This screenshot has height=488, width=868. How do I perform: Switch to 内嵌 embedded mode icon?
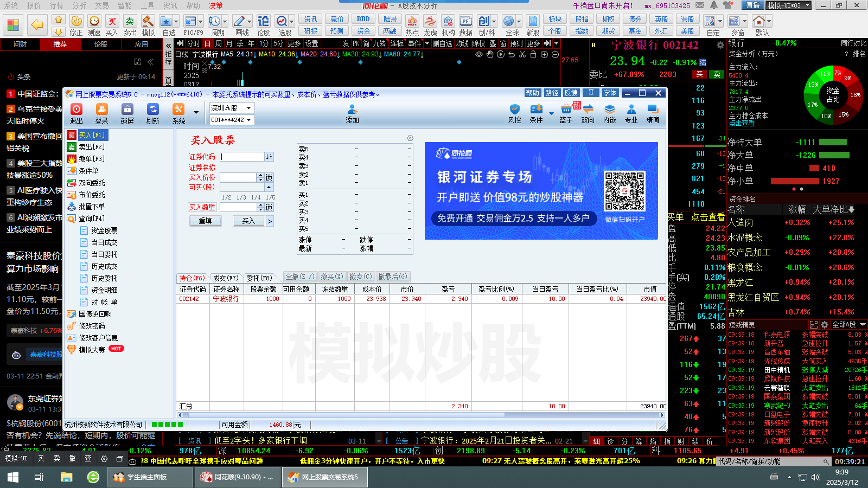[609, 113]
